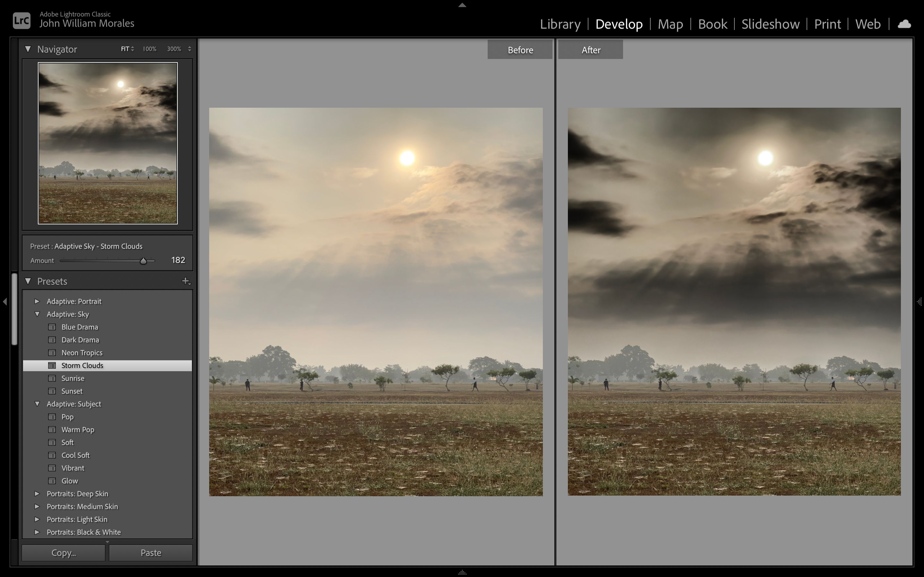Switch to the After view label

pyautogui.click(x=590, y=50)
